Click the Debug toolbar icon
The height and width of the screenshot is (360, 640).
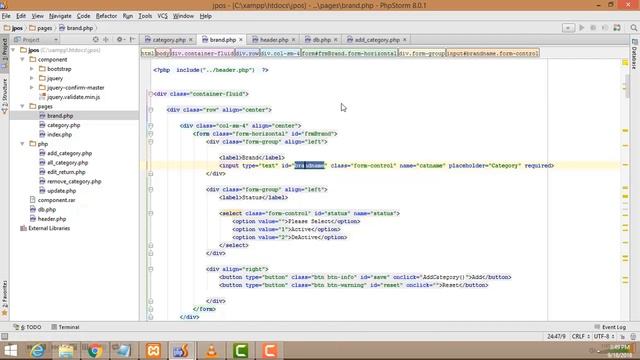pyautogui.click(x=593, y=28)
